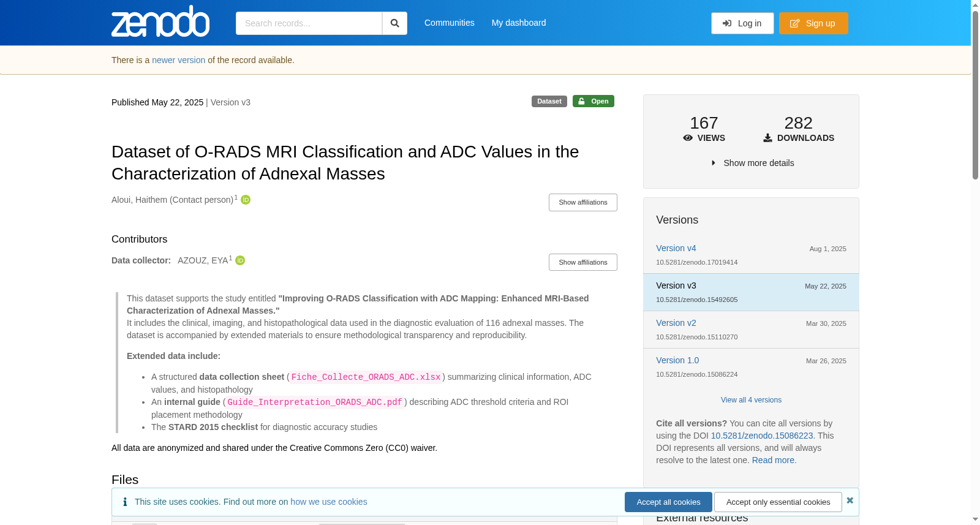Click the Sign up button
The height and width of the screenshot is (525, 980).
tap(813, 23)
